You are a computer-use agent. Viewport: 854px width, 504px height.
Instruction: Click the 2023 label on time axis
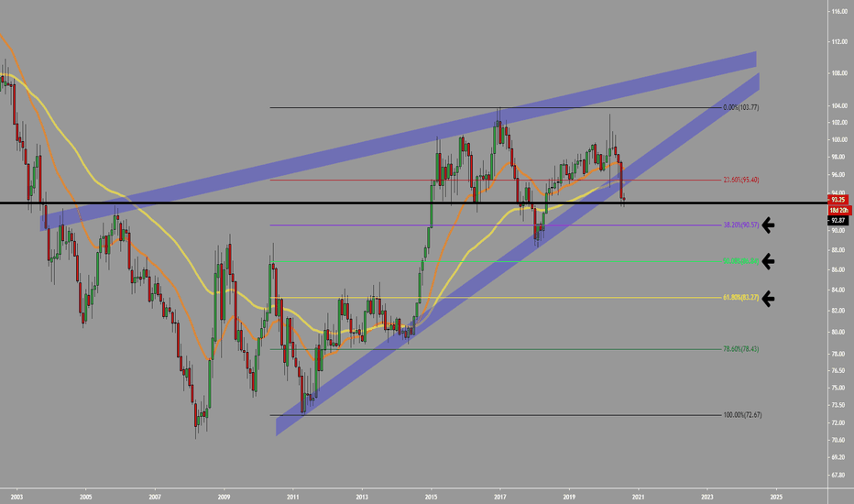[707, 497]
